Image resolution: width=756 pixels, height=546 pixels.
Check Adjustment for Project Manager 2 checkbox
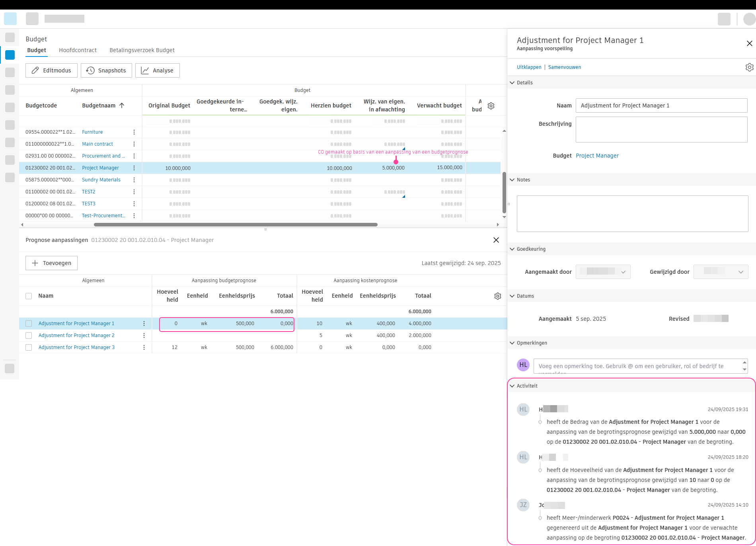tap(29, 335)
